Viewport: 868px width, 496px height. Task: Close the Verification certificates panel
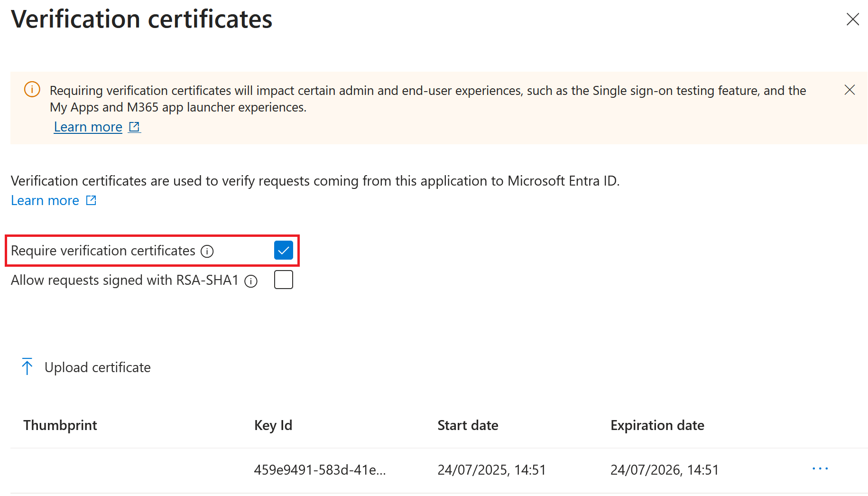click(x=852, y=19)
